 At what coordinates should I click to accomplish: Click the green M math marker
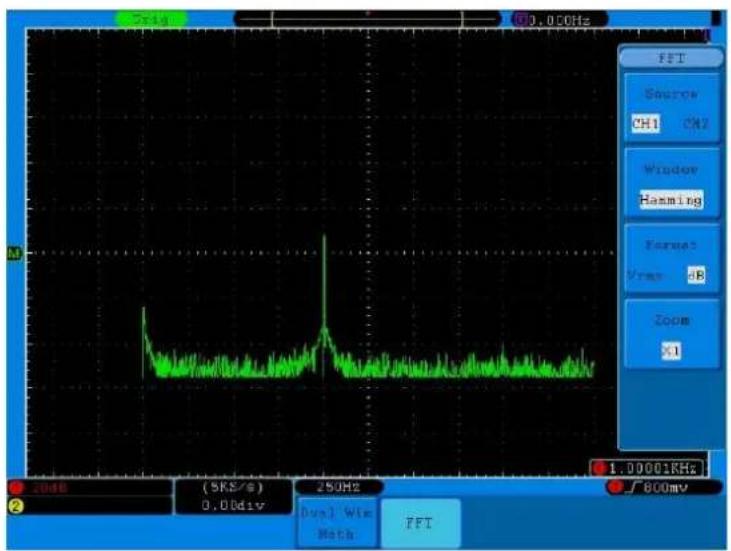click(15, 254)
